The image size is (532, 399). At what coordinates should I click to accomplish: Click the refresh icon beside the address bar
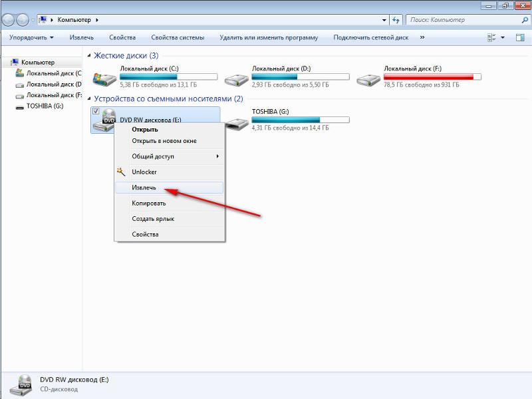click(x=396, y=20)
